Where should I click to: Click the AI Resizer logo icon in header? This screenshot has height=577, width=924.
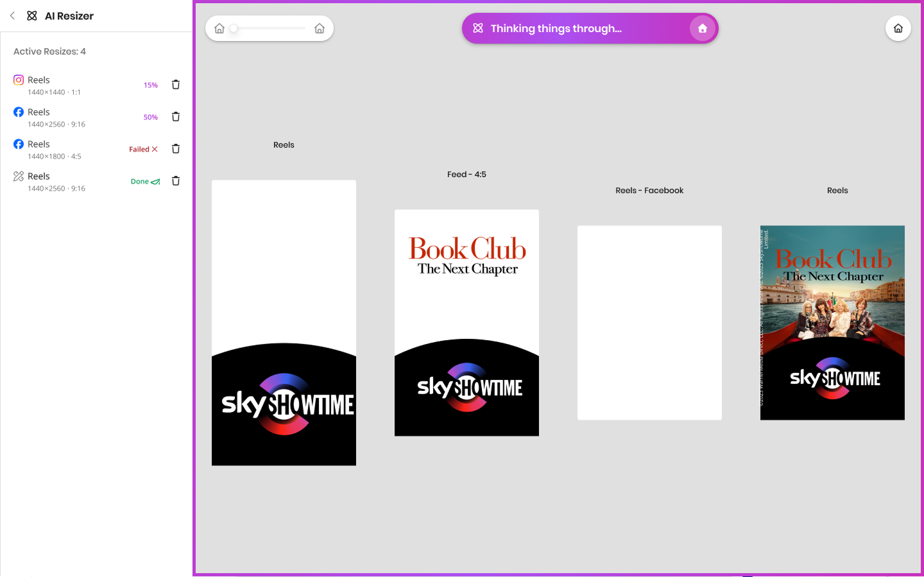tap(32, 16)
